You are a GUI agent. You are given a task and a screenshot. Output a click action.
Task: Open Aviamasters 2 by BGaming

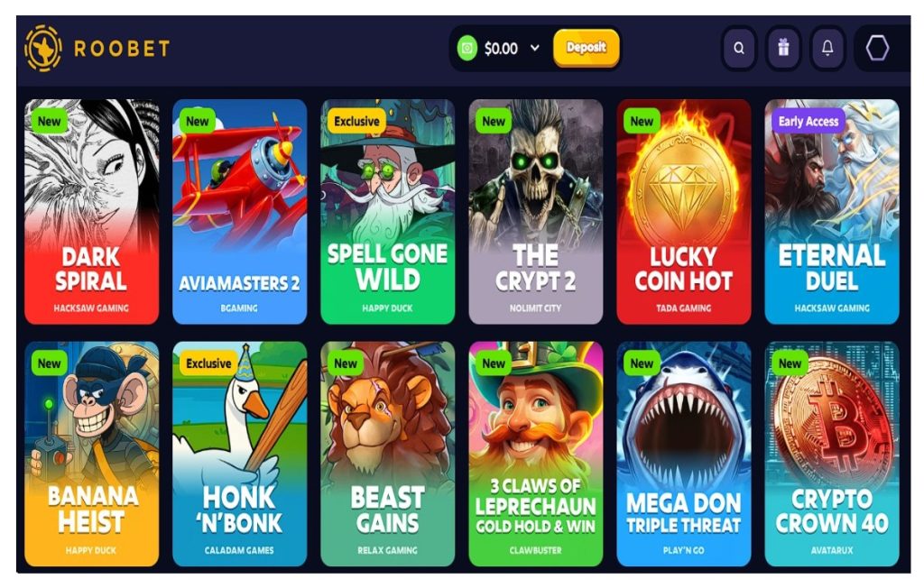tap(239, 212)
